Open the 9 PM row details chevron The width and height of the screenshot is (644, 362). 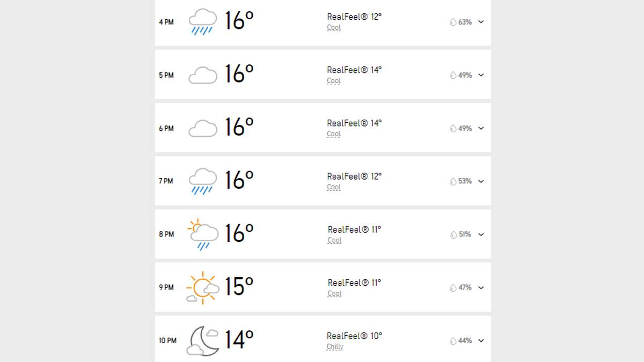(x=481, y=287)
